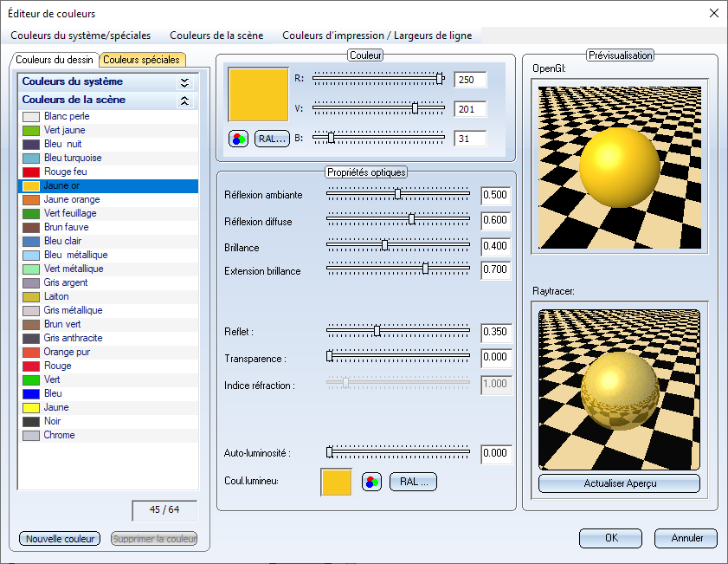Confirm with the OK button
Screen dimensions: 728x564
click(x=611, y=538)
